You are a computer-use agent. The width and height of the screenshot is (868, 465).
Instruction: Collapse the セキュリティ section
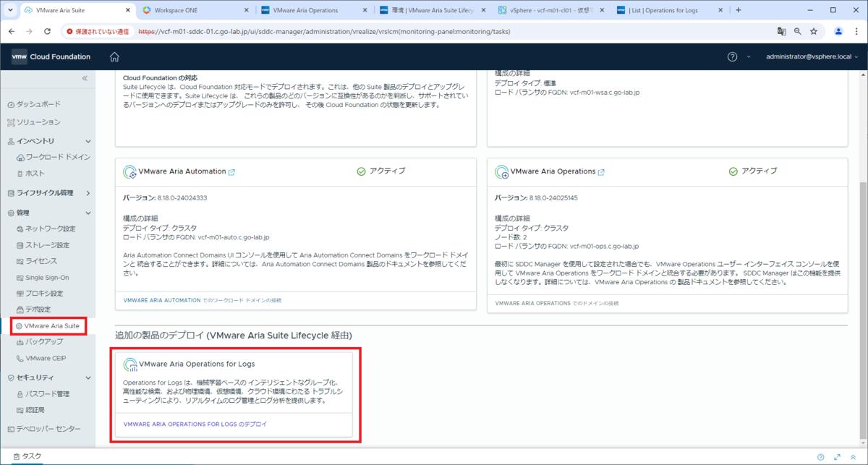click(x=88, y=377)
